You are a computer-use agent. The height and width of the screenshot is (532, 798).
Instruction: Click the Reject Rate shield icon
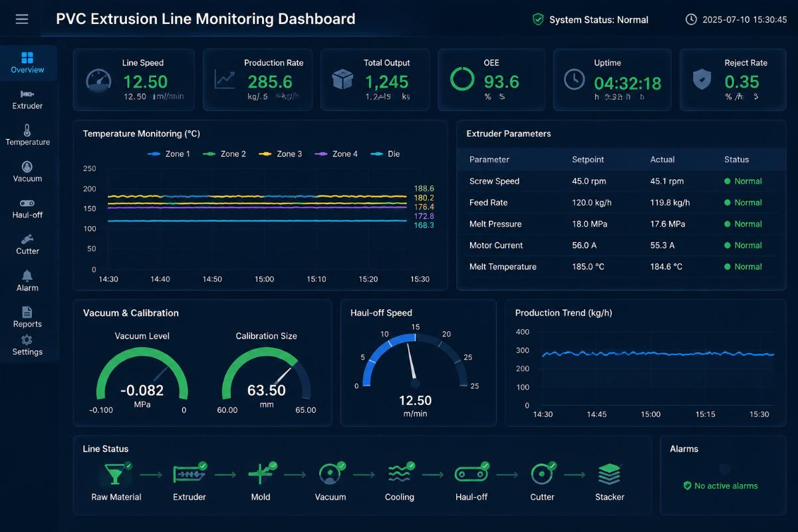coord(702,80)
